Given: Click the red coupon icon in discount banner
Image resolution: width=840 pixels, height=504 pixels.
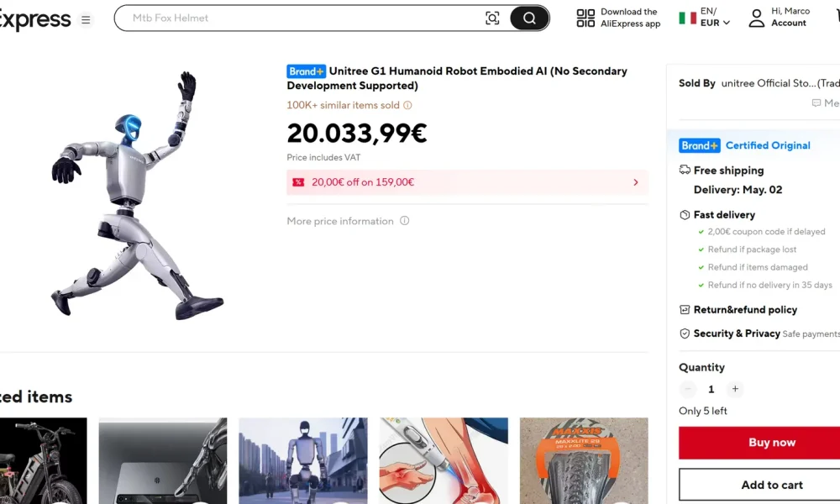Looking at the screenshot, I should click(x=298, y=182).
